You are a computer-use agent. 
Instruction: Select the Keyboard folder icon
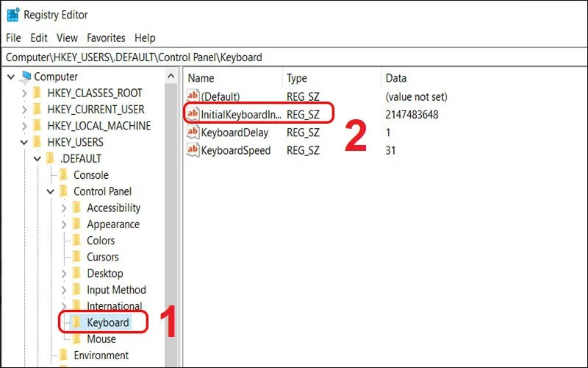pyautogui.click(x=76, y=322)
